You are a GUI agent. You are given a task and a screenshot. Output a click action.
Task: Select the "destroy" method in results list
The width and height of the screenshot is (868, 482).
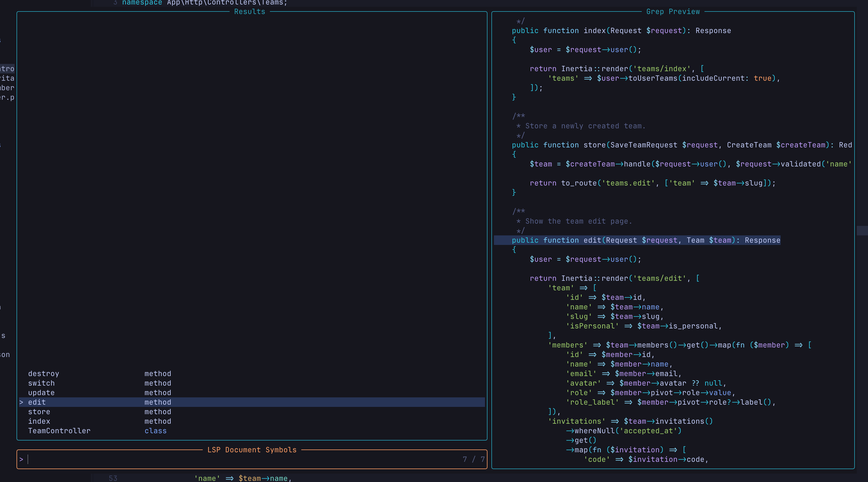(x=43, y=373)
